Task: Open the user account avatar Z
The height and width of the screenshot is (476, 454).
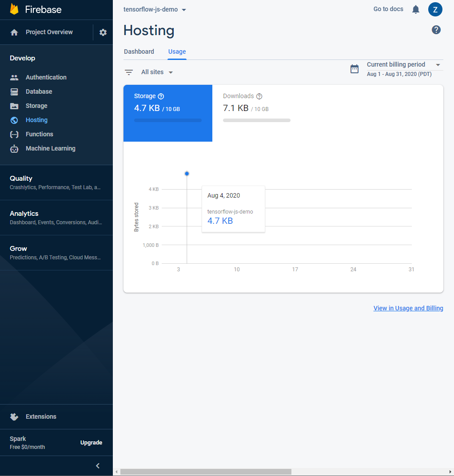Action: pyautogui.click(x=435, y=9)
